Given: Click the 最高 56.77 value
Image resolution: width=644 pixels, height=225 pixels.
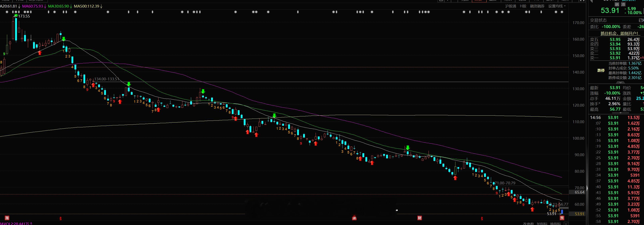Looking at the screenshot, I should coord(615,109).
